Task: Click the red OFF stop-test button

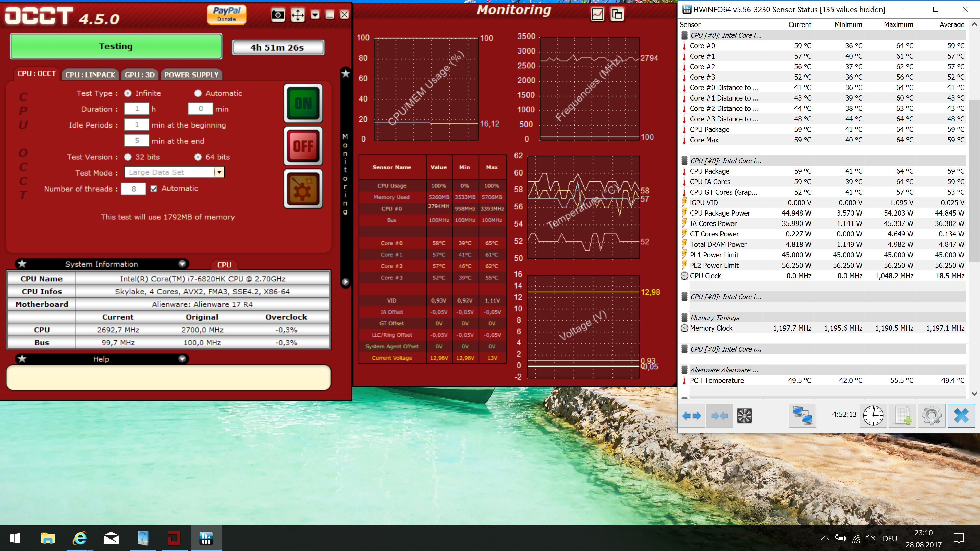Action: pos(303,146)
